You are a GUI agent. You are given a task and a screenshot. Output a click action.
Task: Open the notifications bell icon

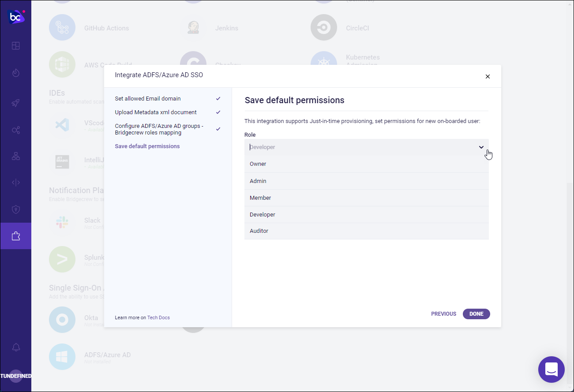(16, 347)
